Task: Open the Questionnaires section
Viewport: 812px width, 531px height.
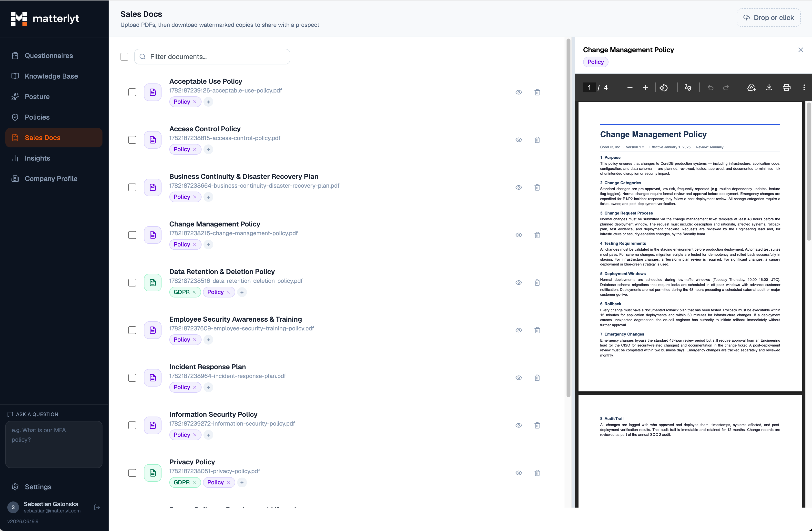Action: point(54,56)
